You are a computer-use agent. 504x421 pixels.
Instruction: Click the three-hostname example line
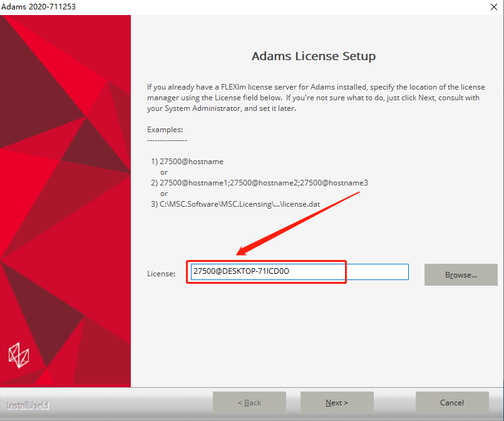260,183
